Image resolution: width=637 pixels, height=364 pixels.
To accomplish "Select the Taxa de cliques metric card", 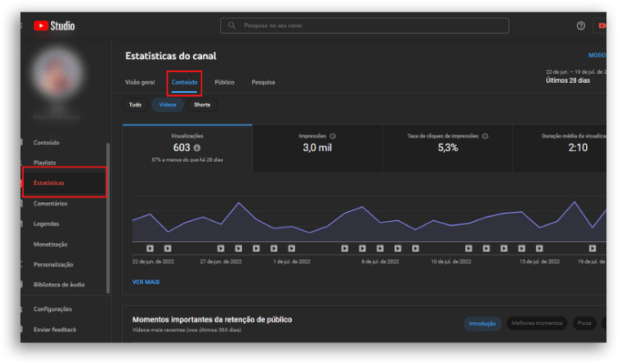I will tap(448, 148).
